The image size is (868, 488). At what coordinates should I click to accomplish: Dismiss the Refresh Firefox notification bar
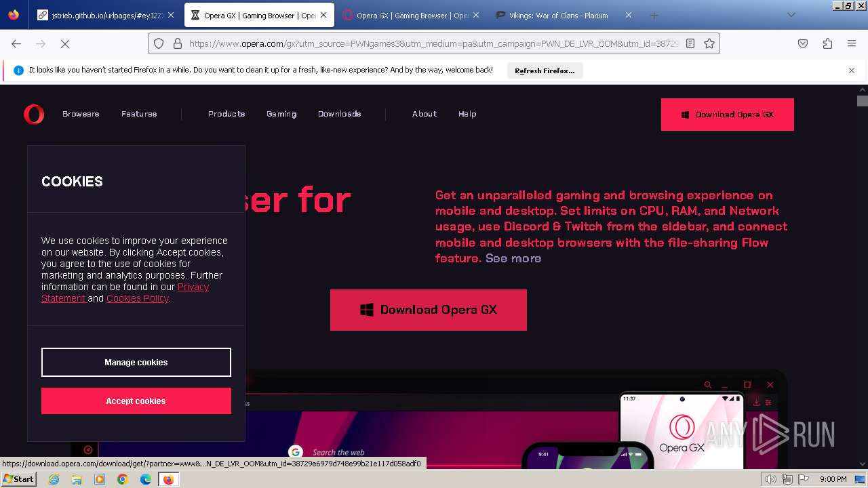[852, 70]
